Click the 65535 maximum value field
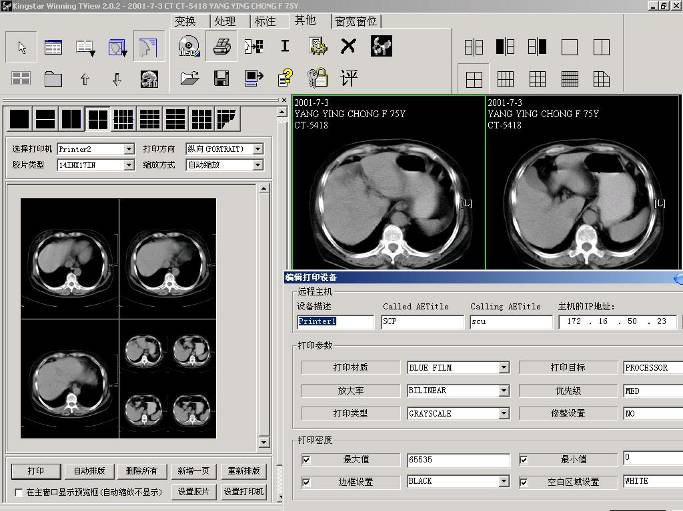Screen dimensions: 683x511 click(458, 460)
